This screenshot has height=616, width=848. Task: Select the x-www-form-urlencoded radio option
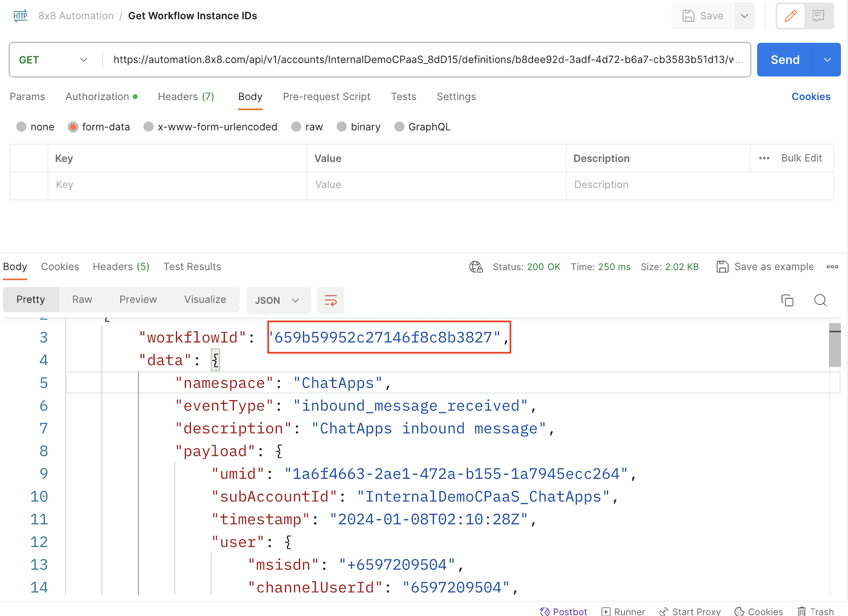point(149,127)
